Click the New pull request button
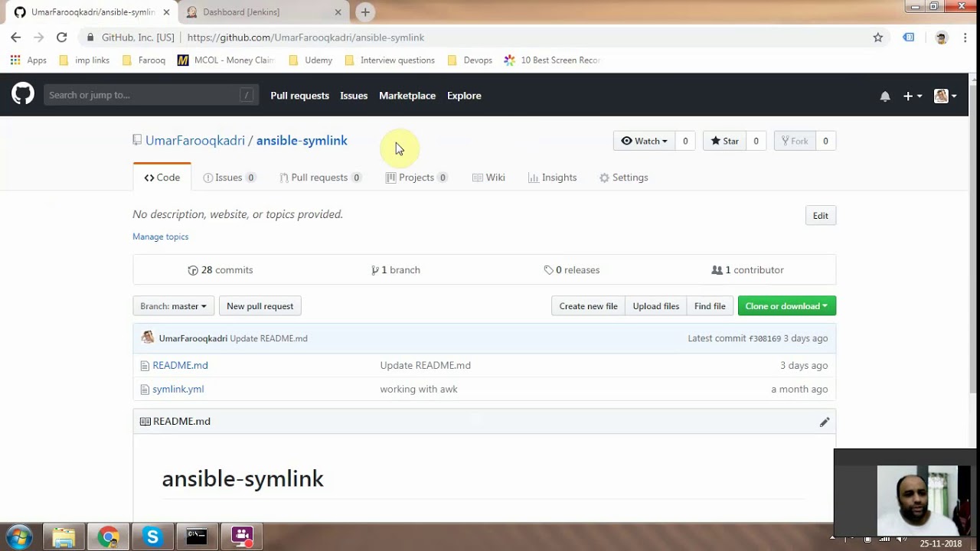 click(x=260, y=306)
